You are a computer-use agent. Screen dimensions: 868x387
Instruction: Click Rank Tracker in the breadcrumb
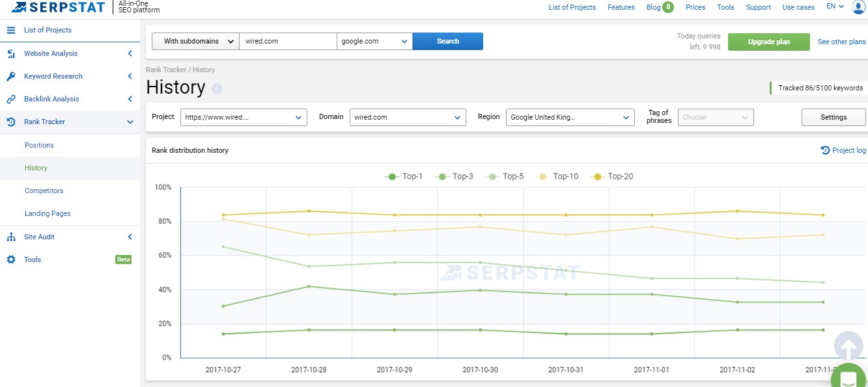pyautogui.click(x=166, y=70)
